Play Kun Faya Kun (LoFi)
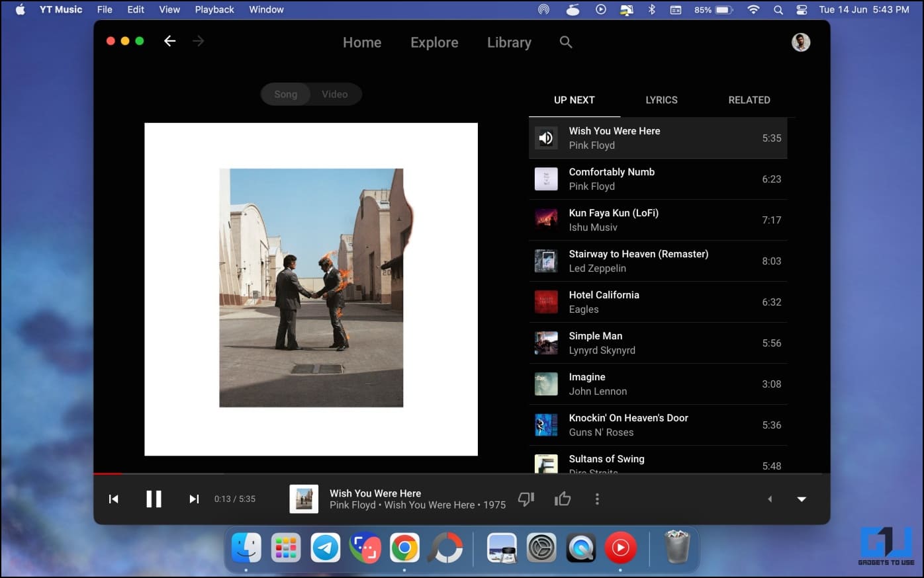The image size is (924, 578). (658, 220)
